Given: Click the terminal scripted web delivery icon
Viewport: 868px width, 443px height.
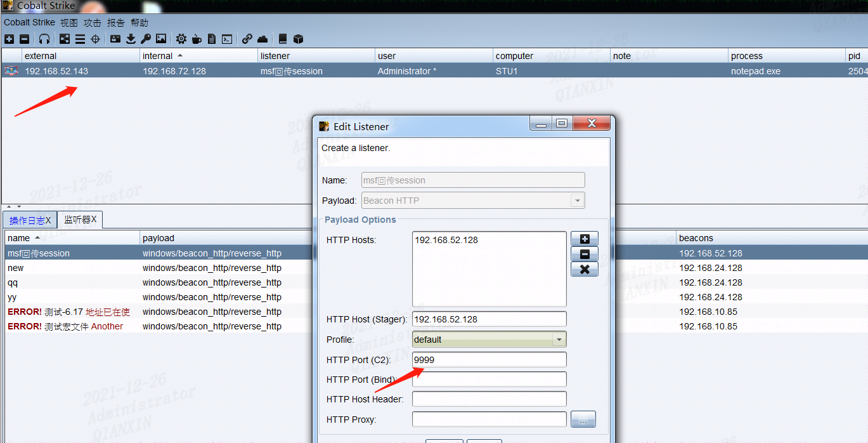Looking at the screenshot, I should coord(227,39).
